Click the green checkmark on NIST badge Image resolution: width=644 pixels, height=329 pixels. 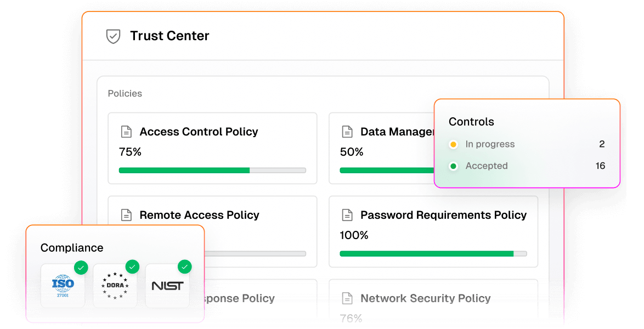click(x=185, y=267)
